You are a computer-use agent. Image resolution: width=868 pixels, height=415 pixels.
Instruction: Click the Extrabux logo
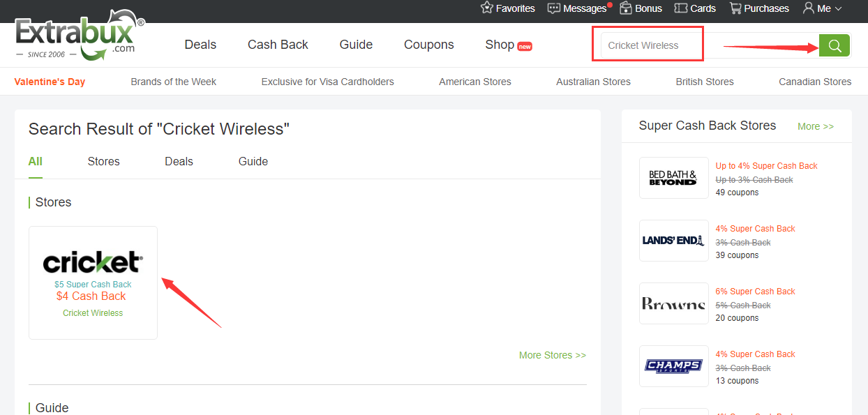(79, 36)
